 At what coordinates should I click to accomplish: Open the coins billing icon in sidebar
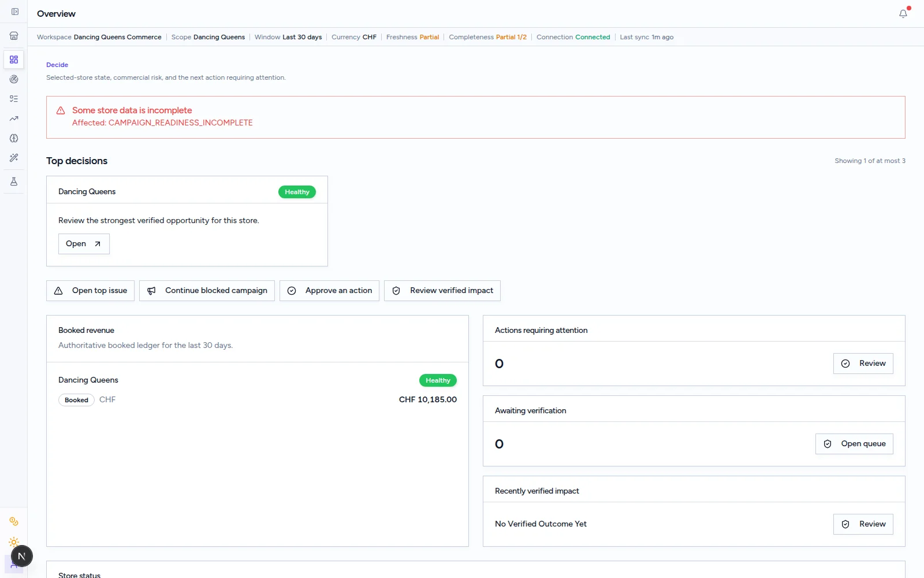click(x=14, y=521)
